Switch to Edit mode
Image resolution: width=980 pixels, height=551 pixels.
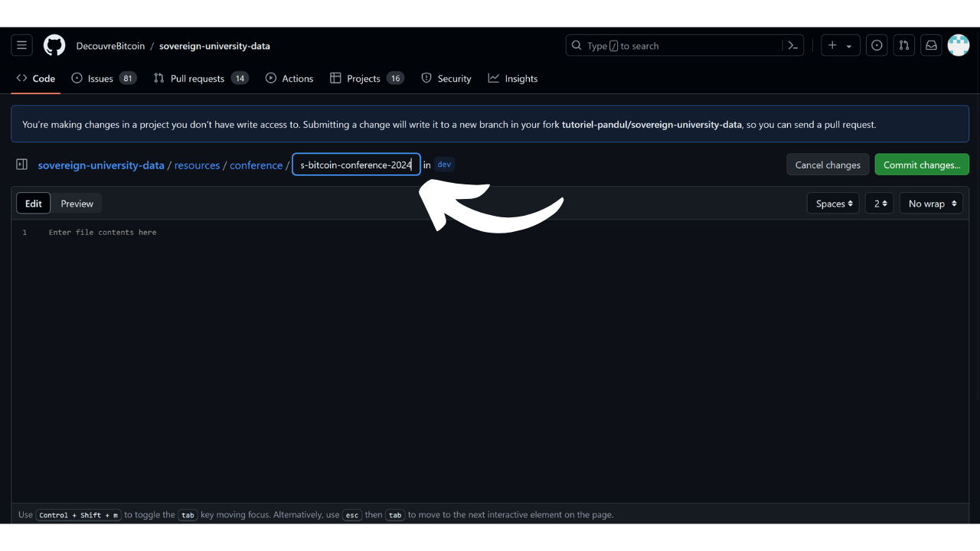[34, 204]
